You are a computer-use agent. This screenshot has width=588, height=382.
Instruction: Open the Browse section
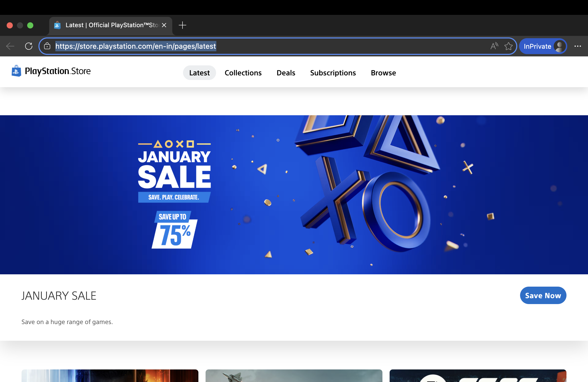click(x=383, y=73)
